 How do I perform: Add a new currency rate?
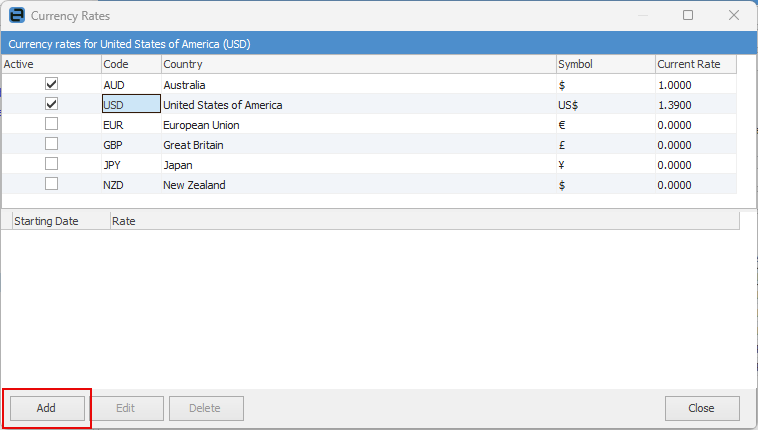pos(47,408)
